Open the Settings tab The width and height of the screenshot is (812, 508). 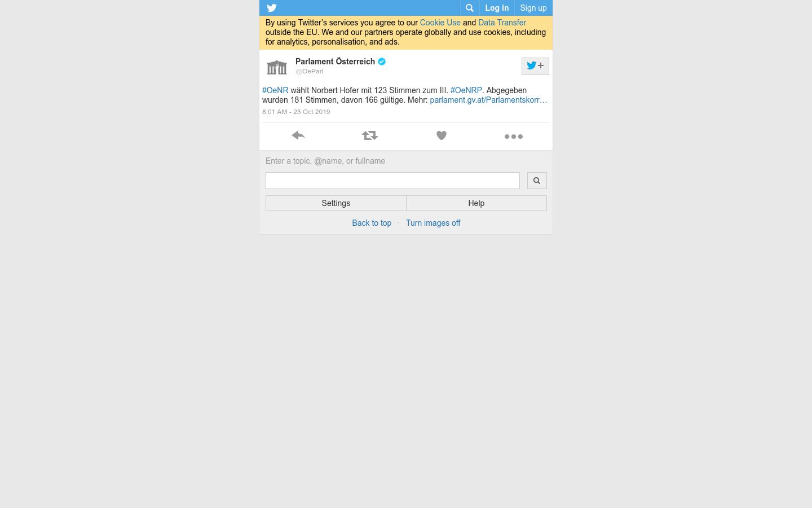(336, 203)
